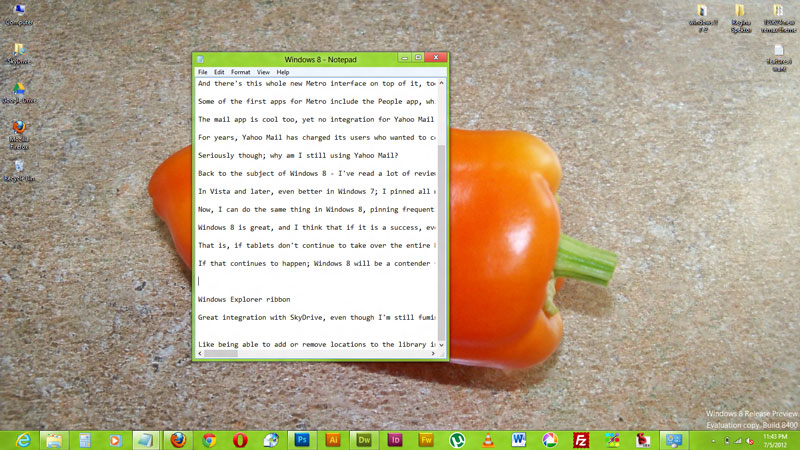Screen dimensions: 800x450
Task: Launch the media player taskbar icon
Action: [115, 440]
